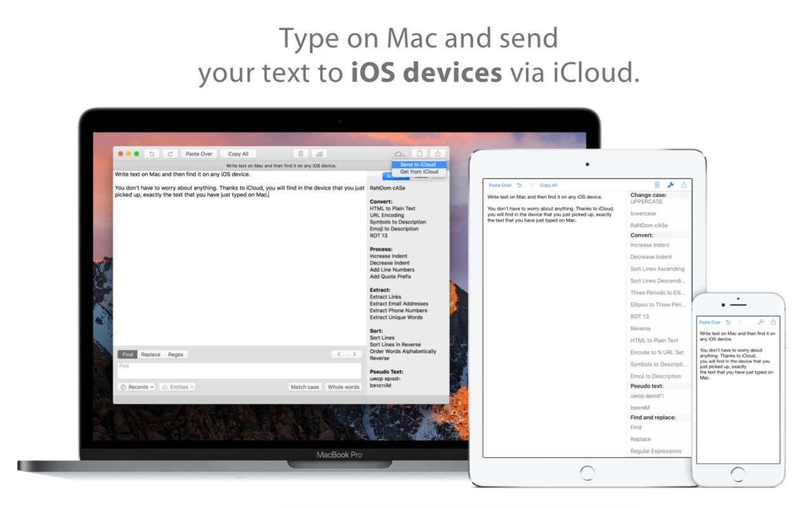Run Add Line Numbers action

392,270
